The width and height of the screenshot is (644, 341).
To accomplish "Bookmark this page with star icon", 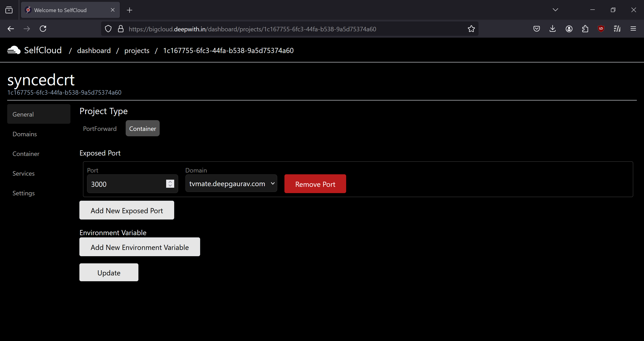I will click(x=471, y=29).
